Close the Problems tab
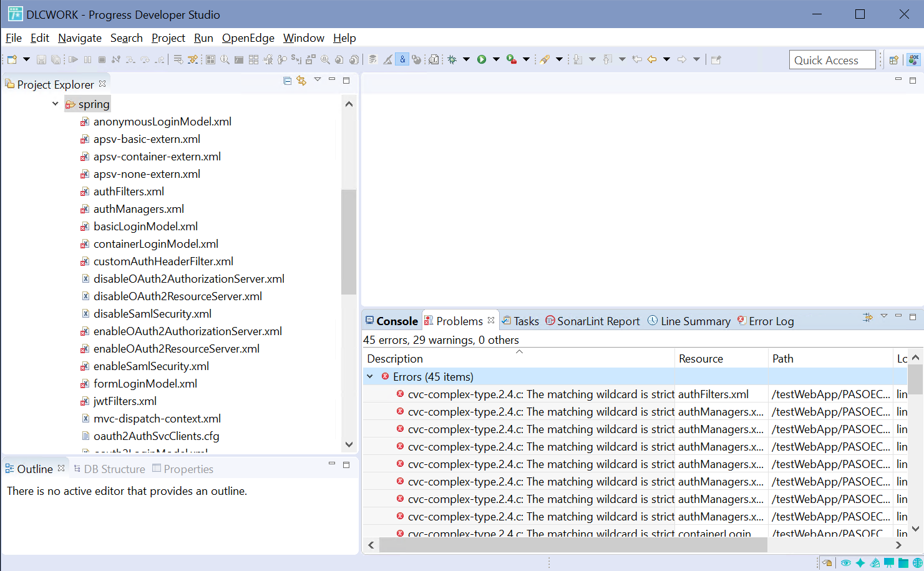 pos(491,320)
